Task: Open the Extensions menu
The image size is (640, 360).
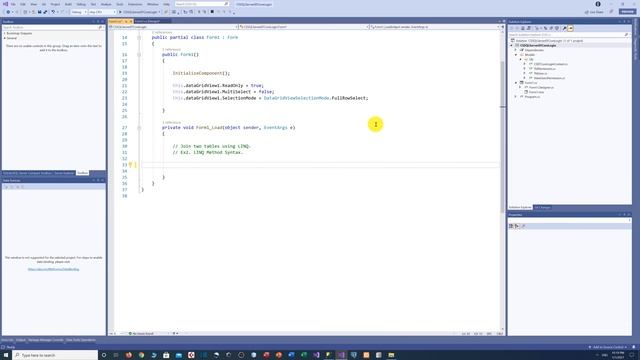Action: (135, 4)
